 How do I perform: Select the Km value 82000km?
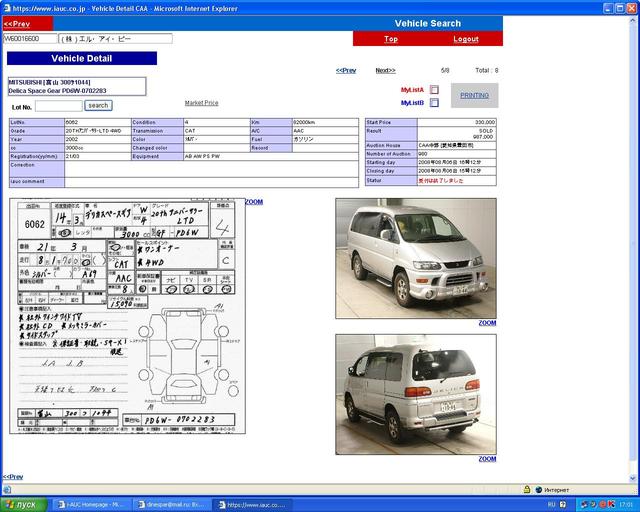point(304,122)
